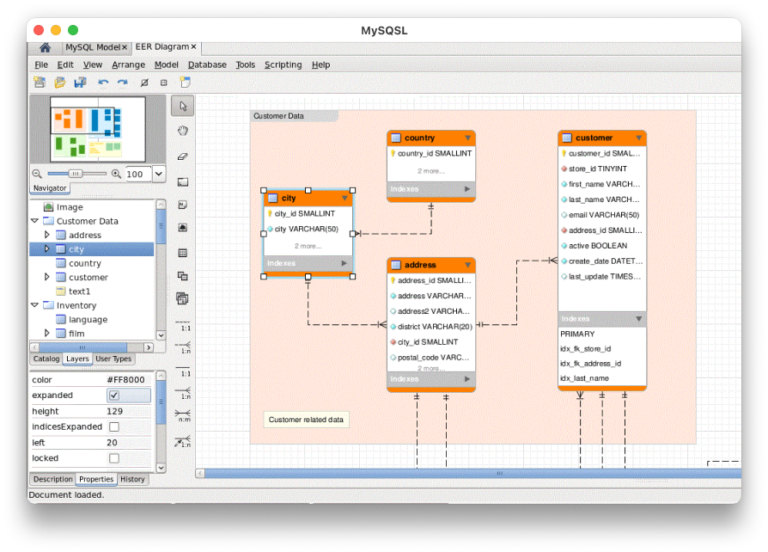This screenshot has width=768, height=552.
Task: Click the Redo arrow icon
Action: (122, 82)
